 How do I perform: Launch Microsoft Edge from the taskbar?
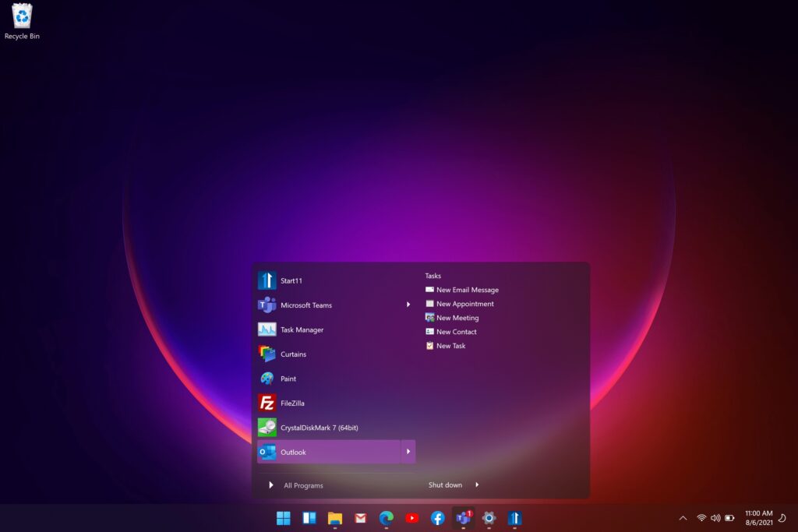(x=387, y=518)
